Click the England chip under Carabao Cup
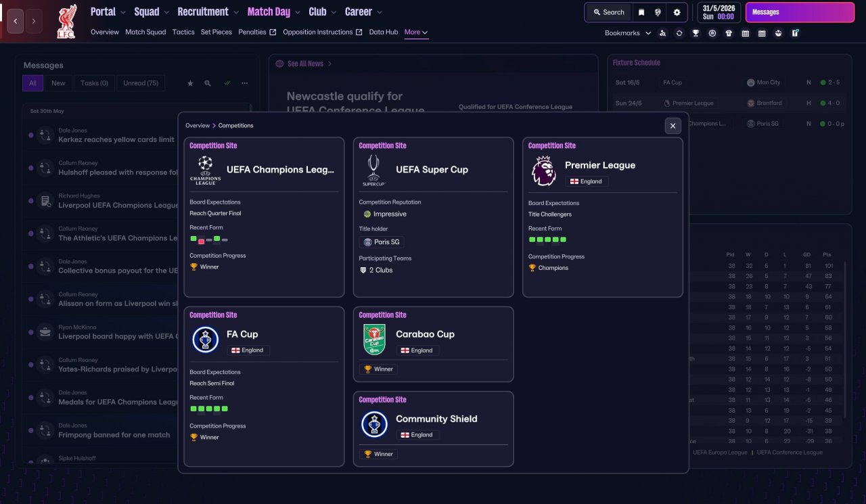The image size is (866, 504). tap(417, 350)
